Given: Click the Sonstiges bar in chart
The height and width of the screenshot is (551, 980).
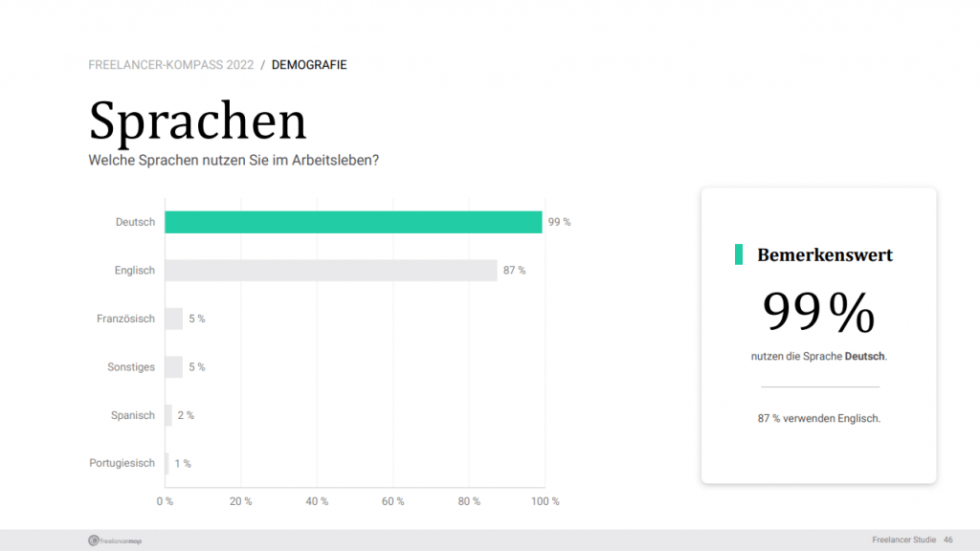Looking at the screenshot, I should click(174, 366).
